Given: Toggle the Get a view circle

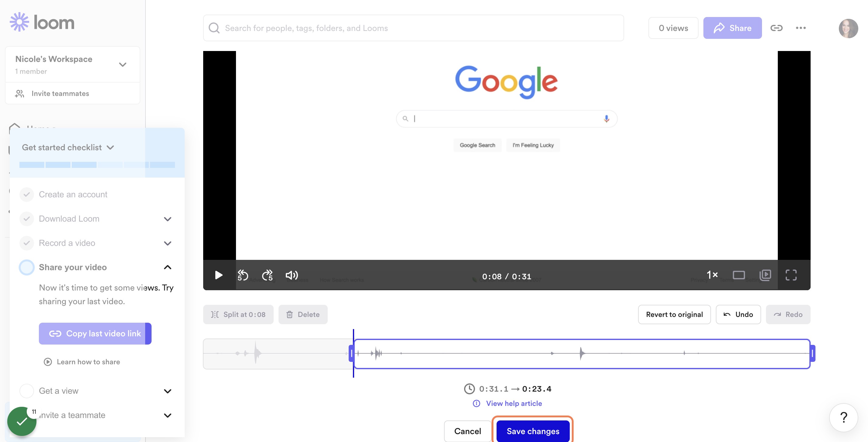Looking at the screenshot, I should (x=27, y=391).
